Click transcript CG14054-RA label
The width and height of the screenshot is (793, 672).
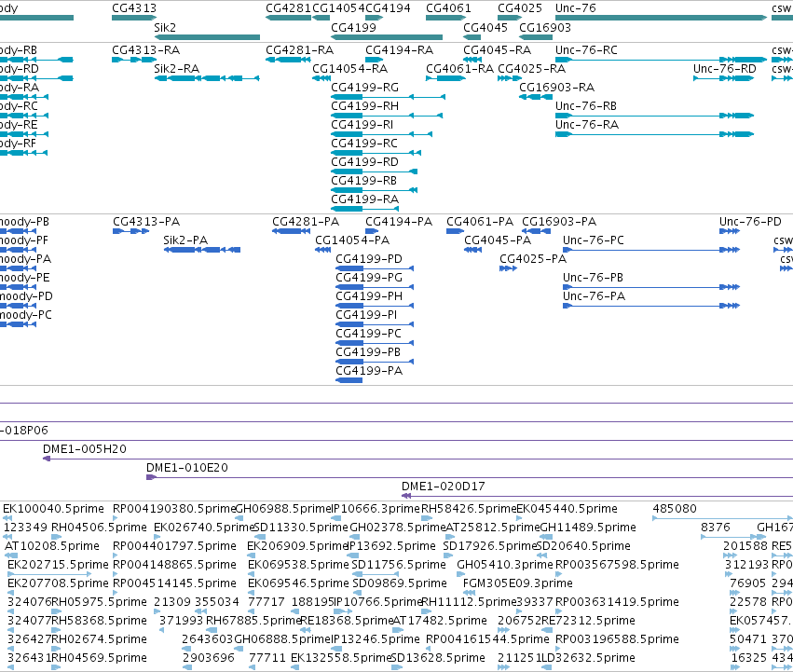[x=350, y=69]
